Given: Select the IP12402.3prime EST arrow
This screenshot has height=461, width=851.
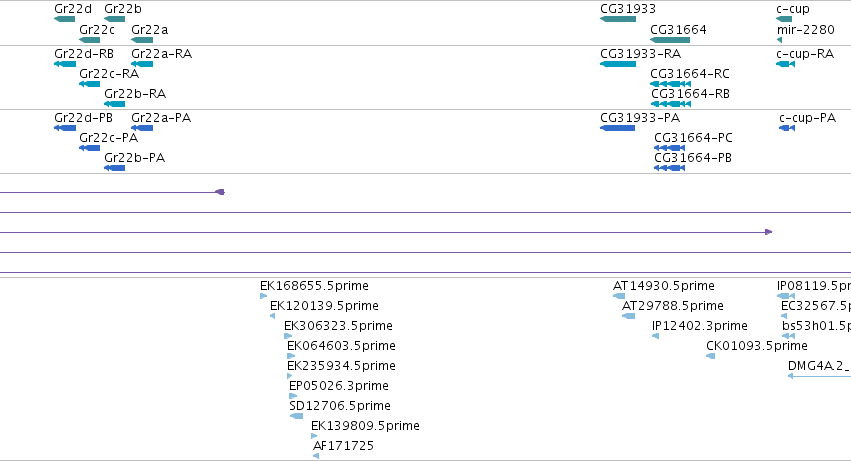Looking at the screenshot, I should pyautogui.click(x=656, y=336).
